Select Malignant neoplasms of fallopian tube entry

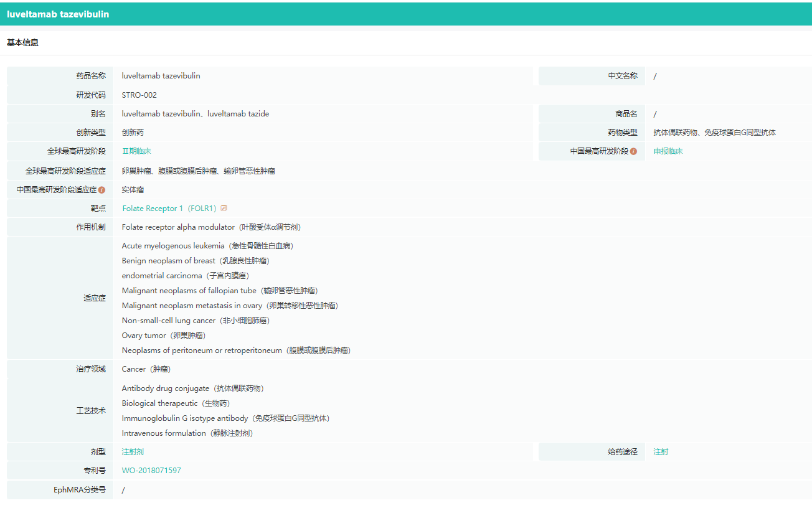[x=220, y=291]
